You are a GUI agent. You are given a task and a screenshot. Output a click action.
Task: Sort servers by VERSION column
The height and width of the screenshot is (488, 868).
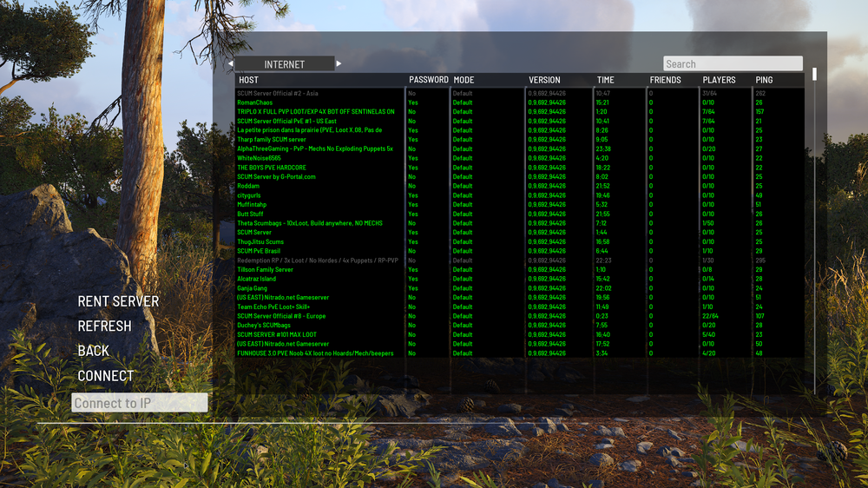click(x=544, y=80)
